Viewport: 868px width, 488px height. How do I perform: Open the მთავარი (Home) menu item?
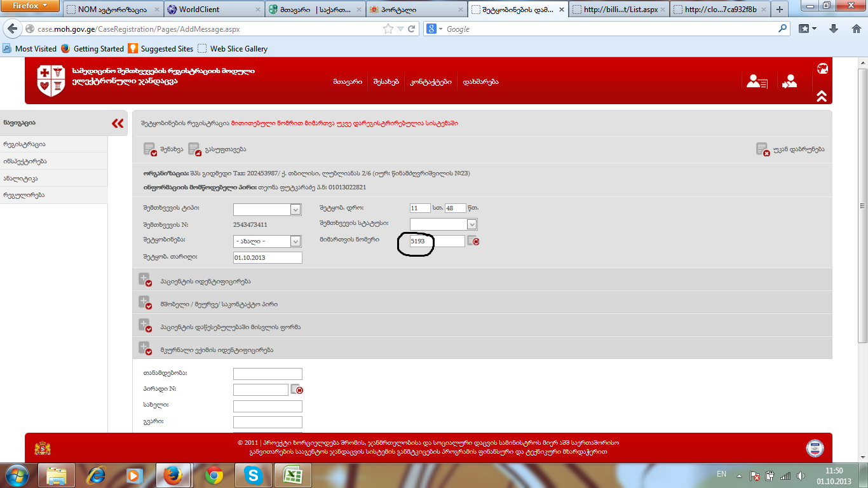347,82
